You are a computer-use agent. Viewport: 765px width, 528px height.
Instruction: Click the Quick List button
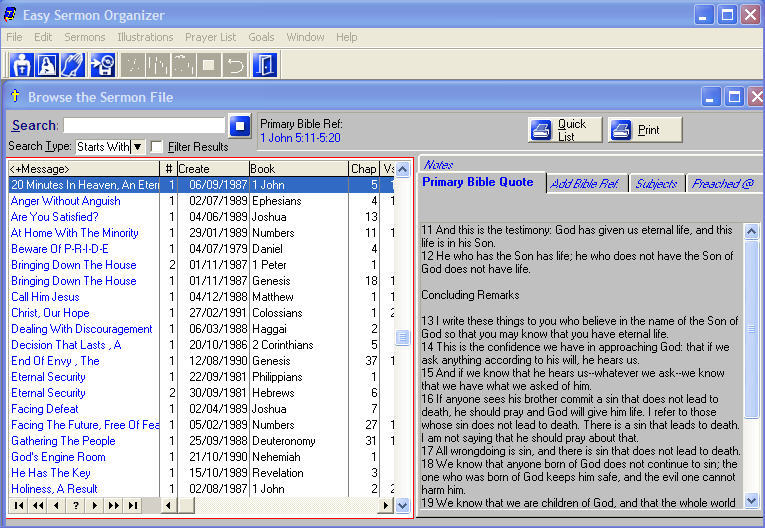(565, 130)
